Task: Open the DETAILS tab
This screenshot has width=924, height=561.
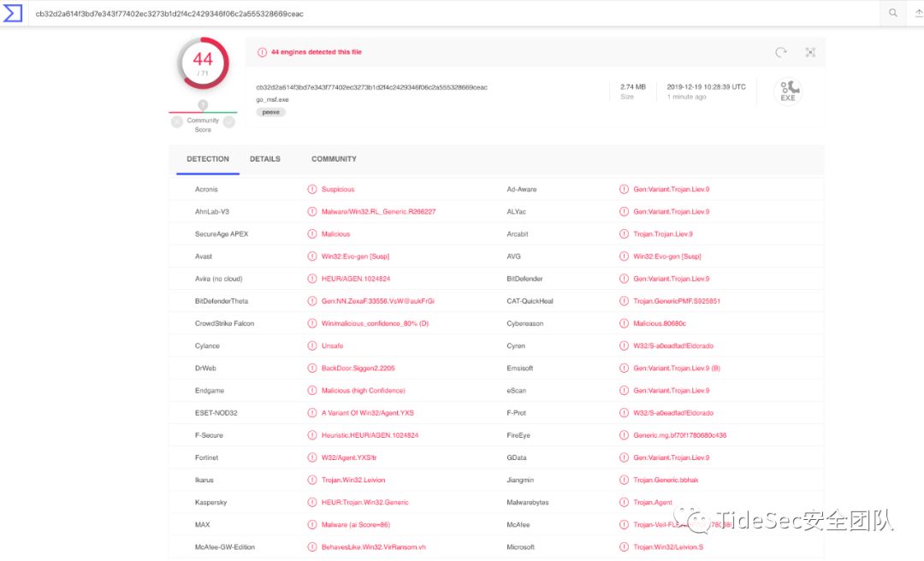Action: coord(264,159)
